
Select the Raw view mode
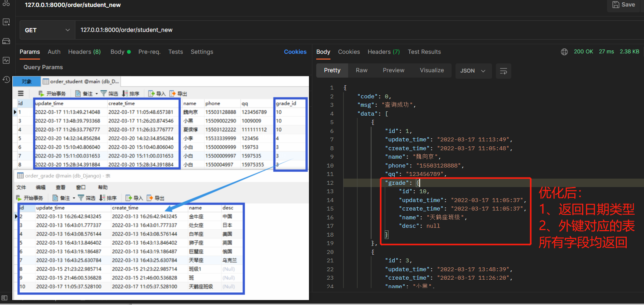click(362, 71)
